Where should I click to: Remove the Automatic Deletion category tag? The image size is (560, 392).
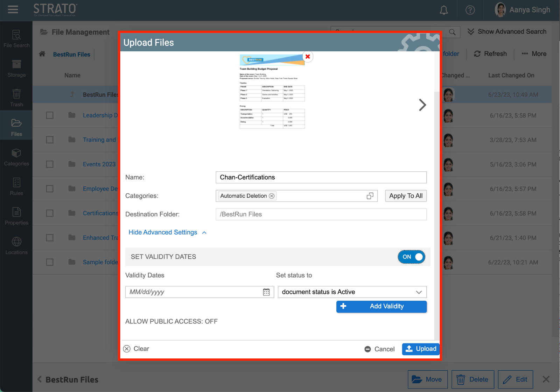[x=272, y=196]
